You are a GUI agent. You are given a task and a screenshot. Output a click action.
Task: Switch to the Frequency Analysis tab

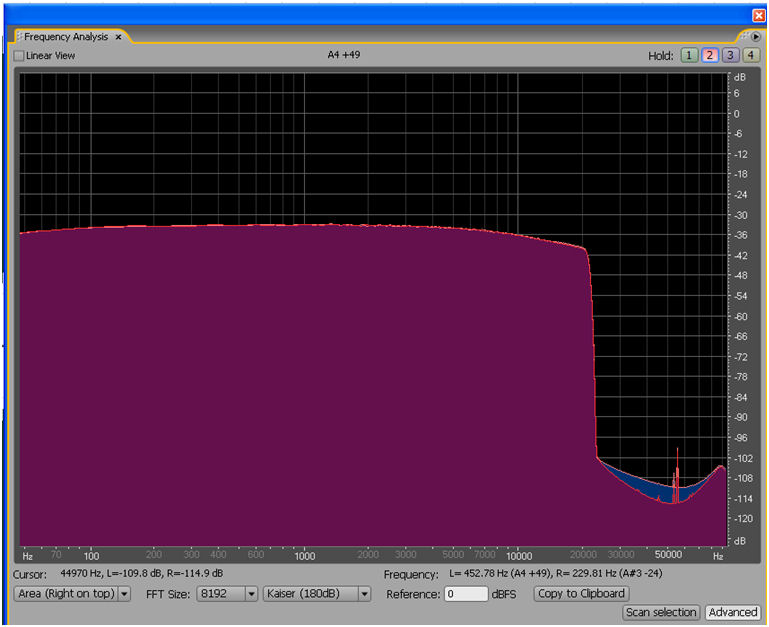[66, 37]
